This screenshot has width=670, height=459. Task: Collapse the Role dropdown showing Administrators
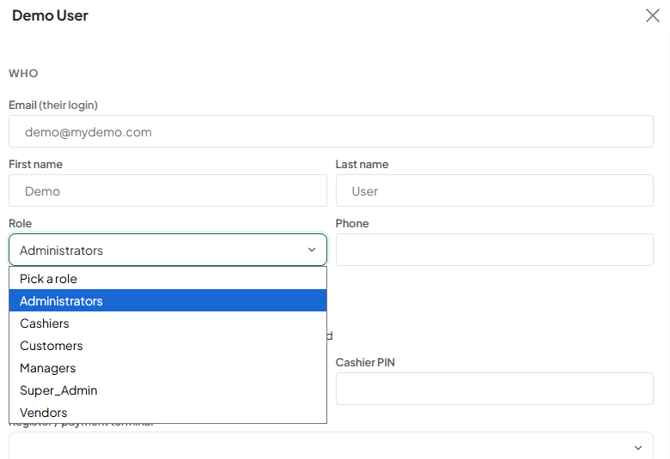coord(168,250)
